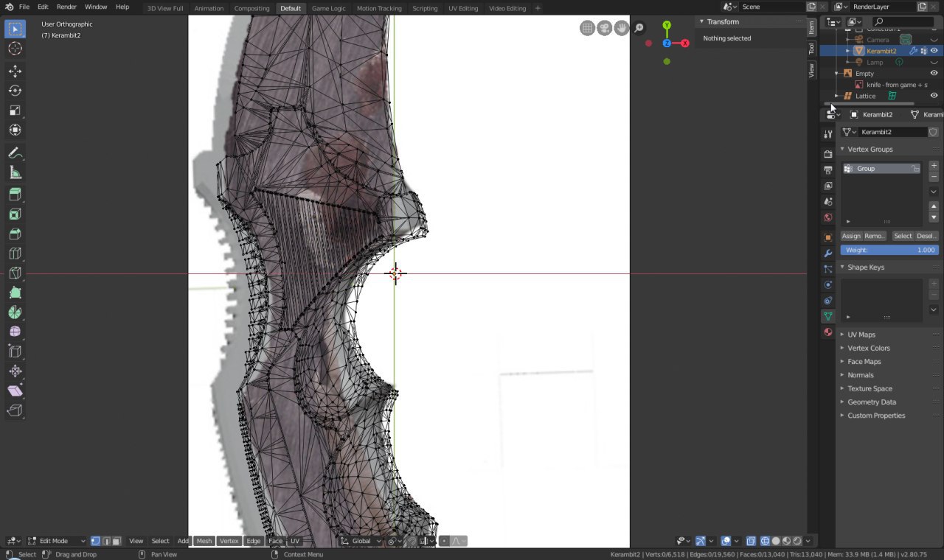The width and height of the screenshot is (944, 560).
Task: Open the Tool sidebar tab
Action: (811, 48)
